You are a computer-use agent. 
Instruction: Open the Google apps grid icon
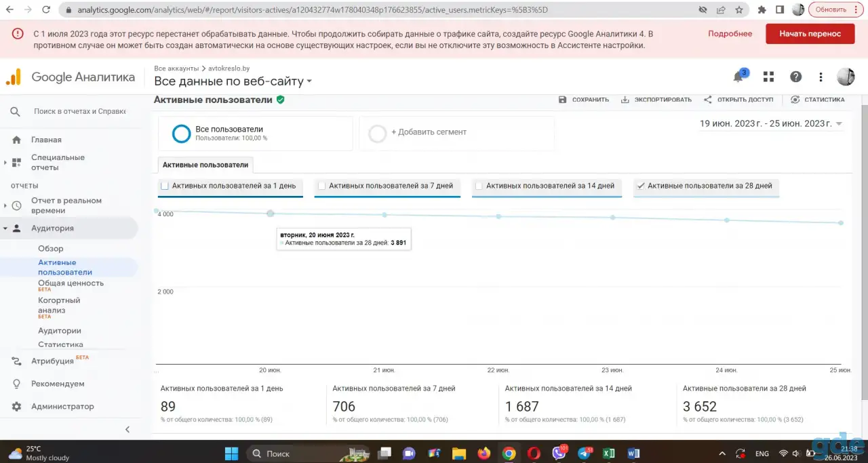click(x=768, y=77)
